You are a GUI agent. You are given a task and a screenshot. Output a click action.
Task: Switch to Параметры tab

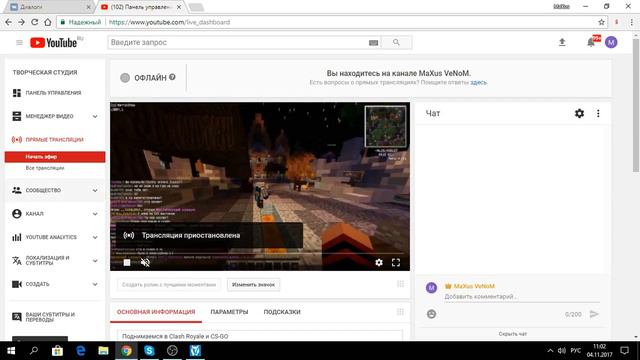(229, 312)
